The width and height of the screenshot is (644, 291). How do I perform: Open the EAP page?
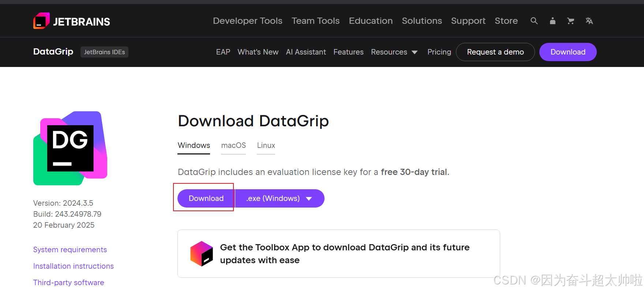[223, 52]
